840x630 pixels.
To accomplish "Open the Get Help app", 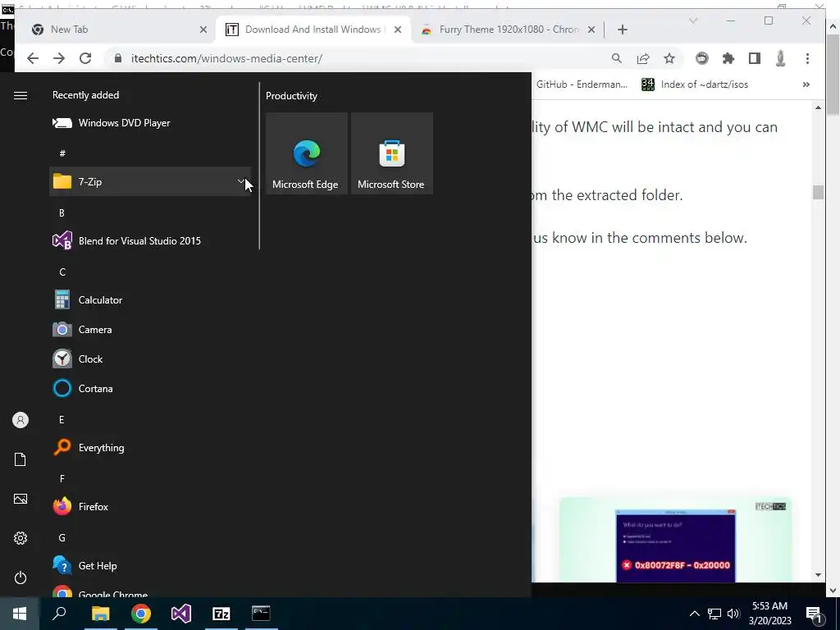I will [x=150, y=565].
